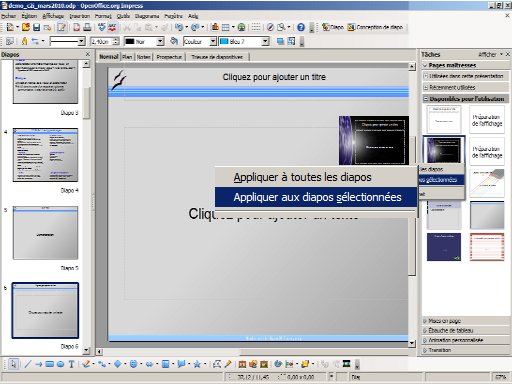512x384 pixels.
Task: Click the Conception de diapo button
Action: [x=375, y=27]
